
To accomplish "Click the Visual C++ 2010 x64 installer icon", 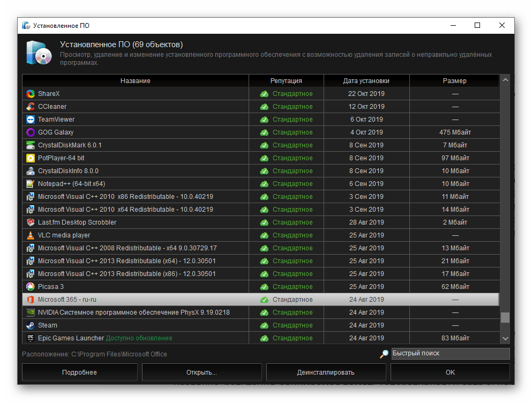I will tap(31, 210).
